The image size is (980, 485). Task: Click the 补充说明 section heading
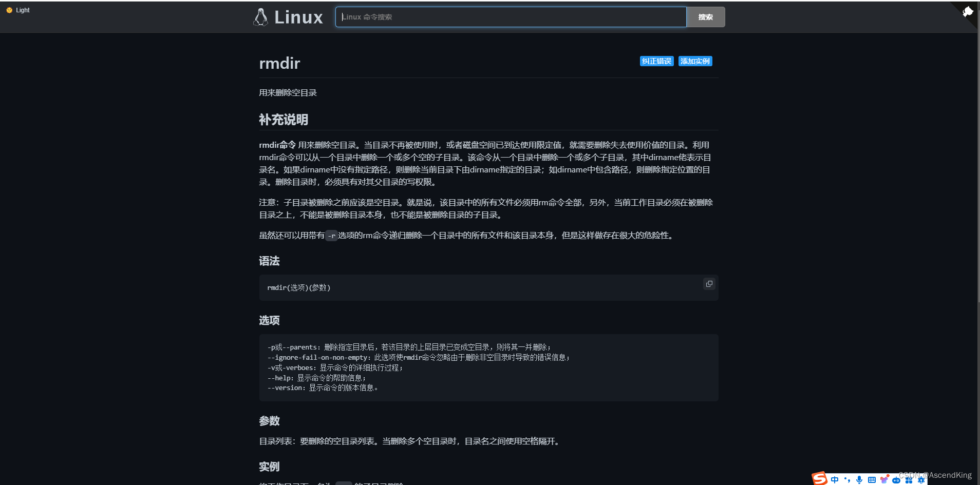click(284, 120)
